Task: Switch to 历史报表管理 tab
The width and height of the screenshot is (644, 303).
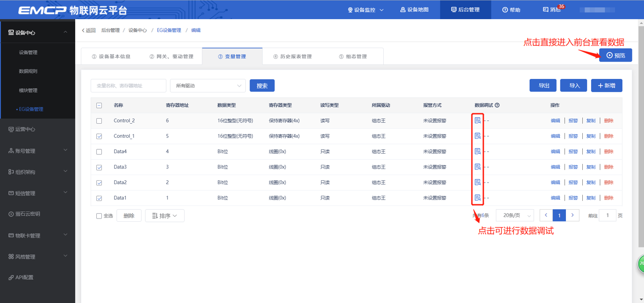Action: pos(293,56)
